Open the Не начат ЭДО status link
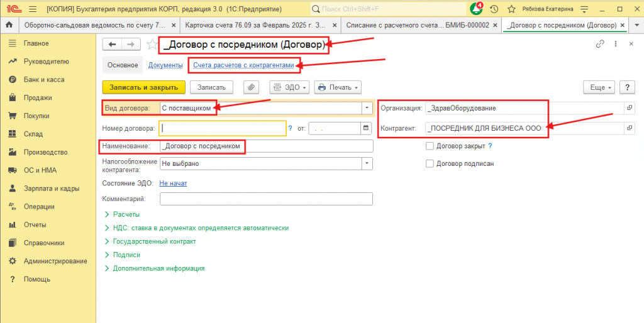The height and width of the screenshot is (323, 644). pos(173,183)
